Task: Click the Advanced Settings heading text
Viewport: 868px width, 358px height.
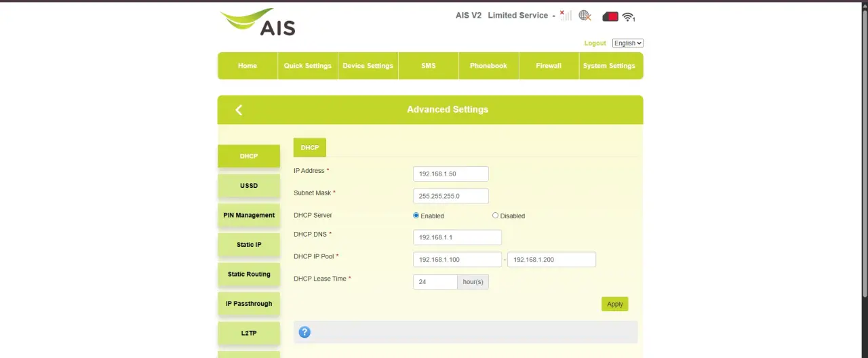Action: coord(448,109)
